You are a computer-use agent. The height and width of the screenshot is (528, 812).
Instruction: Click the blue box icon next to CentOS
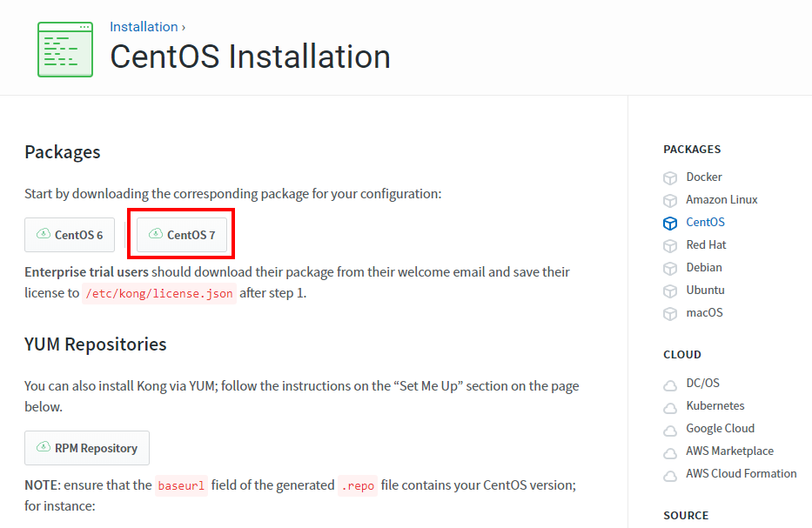coord(670,224)
